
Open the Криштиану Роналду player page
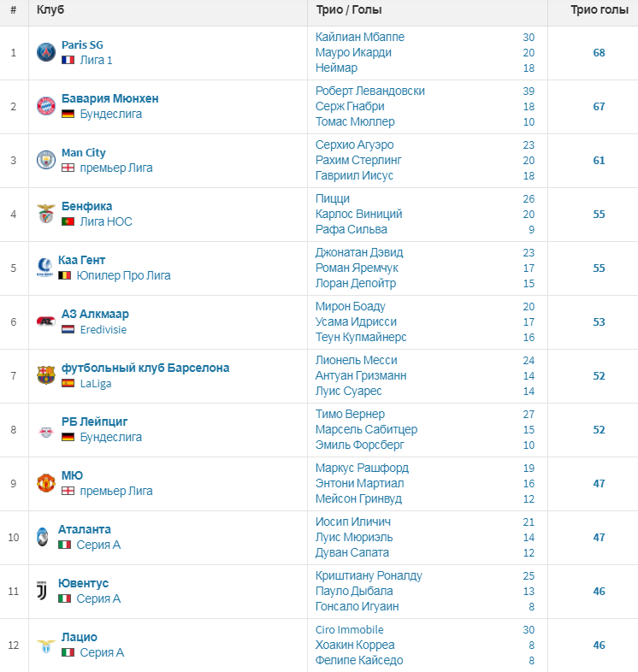[369, 575]
